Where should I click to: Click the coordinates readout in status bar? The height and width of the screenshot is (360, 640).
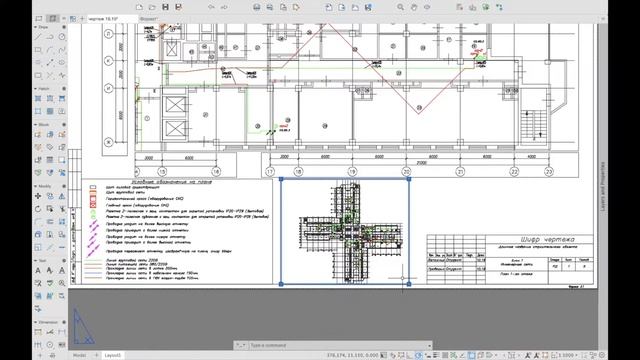point(352,355)
